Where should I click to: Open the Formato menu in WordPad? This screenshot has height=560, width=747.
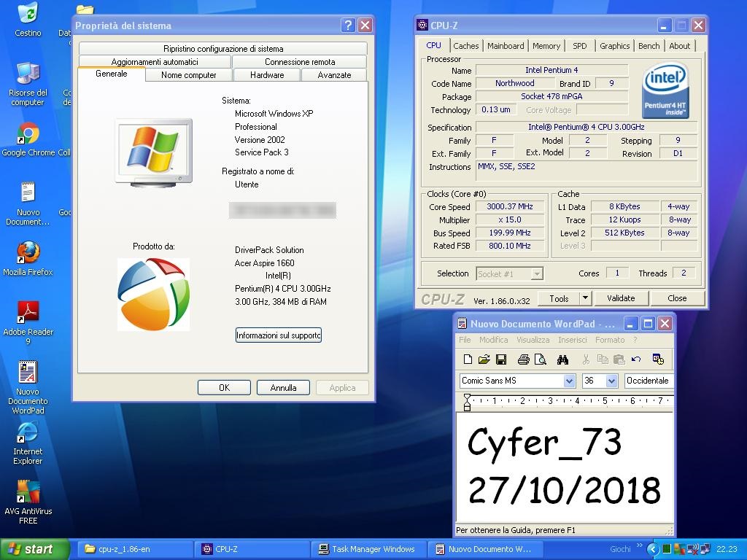click(x=610, y=340)
